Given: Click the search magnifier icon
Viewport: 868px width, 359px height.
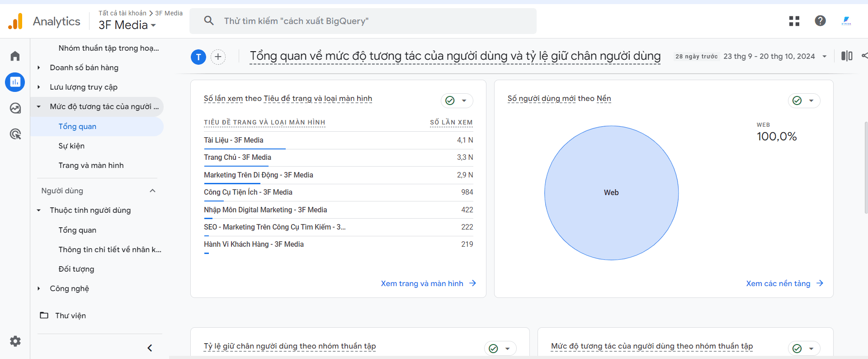Looking at the screenshot, I should (209, 21).
